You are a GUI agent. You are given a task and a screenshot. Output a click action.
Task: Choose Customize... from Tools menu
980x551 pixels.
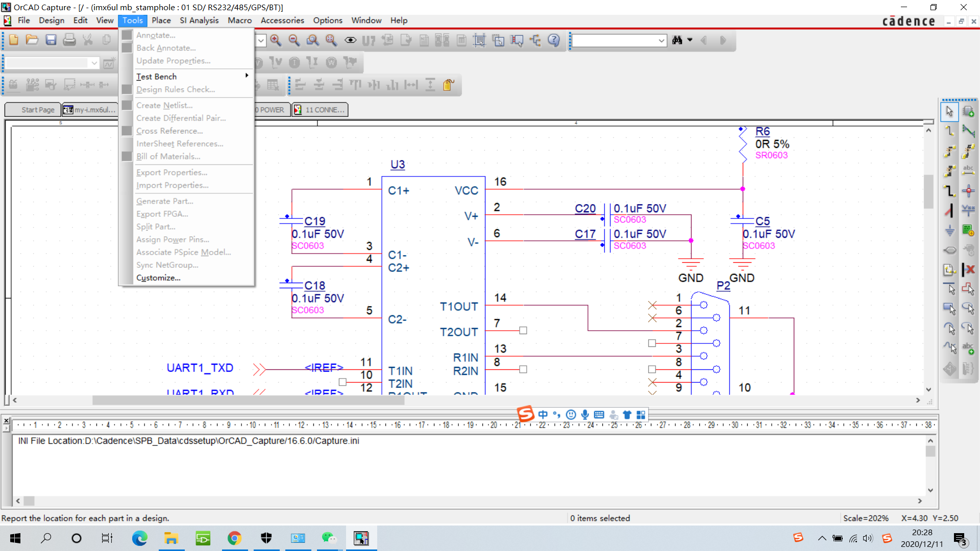click(x=158, y=278)
